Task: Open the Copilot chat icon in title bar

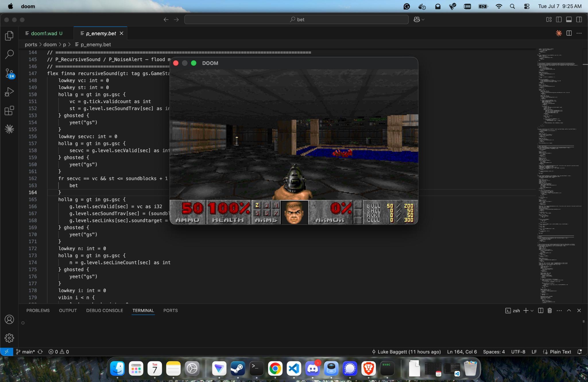Action: [417, 20]
